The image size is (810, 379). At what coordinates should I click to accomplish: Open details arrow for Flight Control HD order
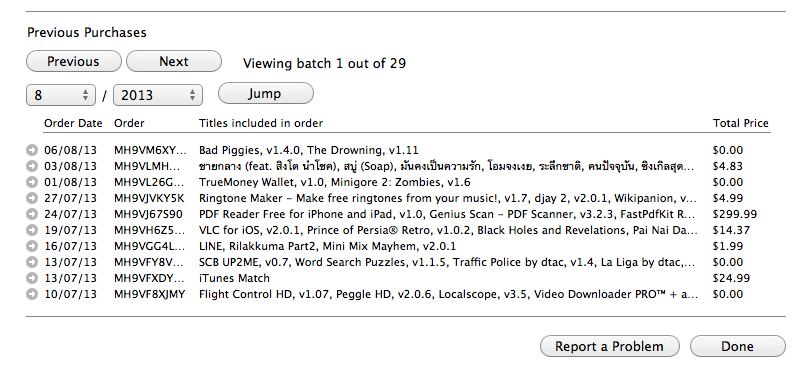[x=32, y=294]
